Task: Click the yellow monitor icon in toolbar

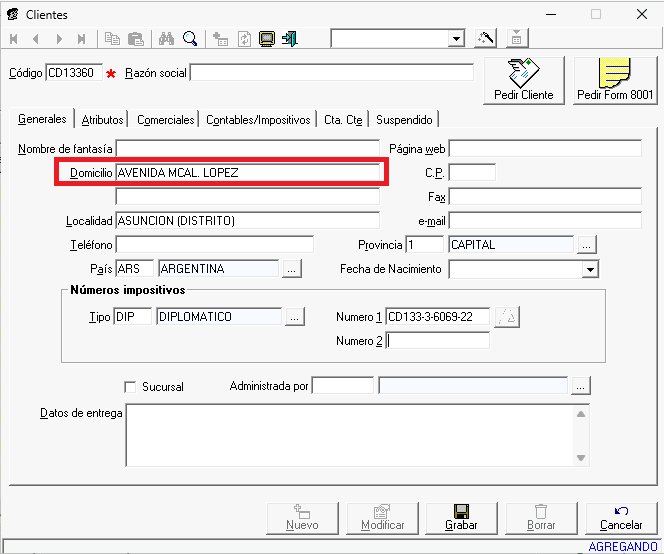Action: [x=267, y=39]
